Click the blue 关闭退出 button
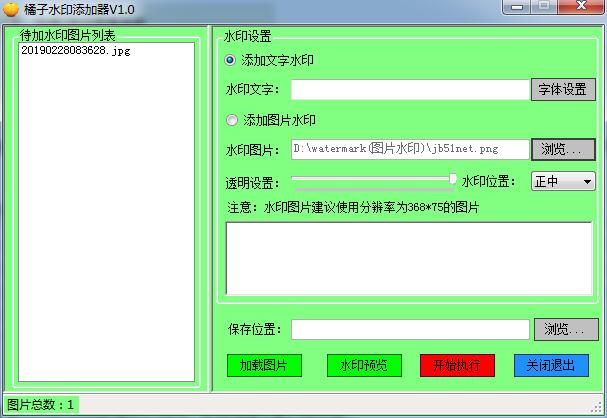The image size is (607, 418). (551, 365)
